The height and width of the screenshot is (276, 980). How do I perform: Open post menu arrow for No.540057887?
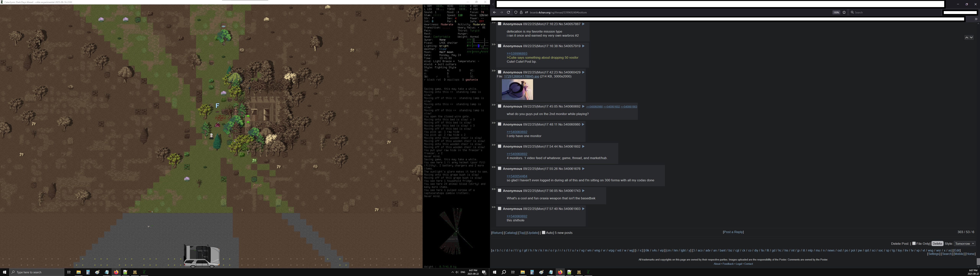point(583,24)
